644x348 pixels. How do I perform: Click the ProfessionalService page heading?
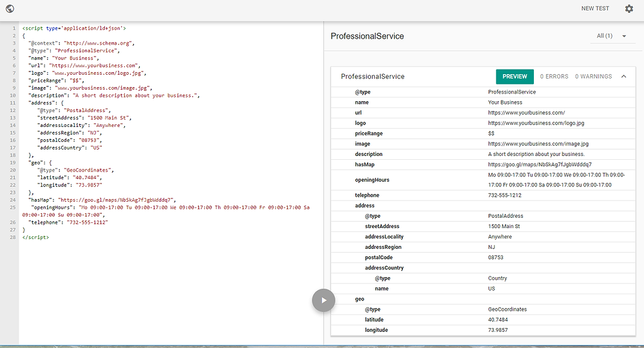(367, 36)
